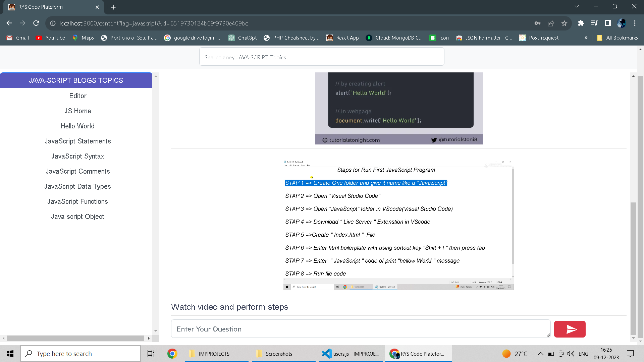This screenshot has width=644, height=362.
Task: Open Visual Studio Code from the taskbar
Action: point(351,354)
